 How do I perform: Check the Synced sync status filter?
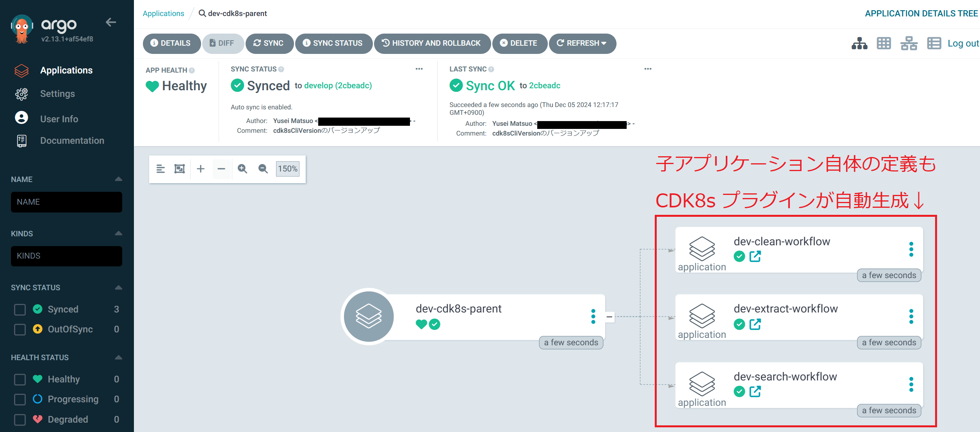pos(20,309)
